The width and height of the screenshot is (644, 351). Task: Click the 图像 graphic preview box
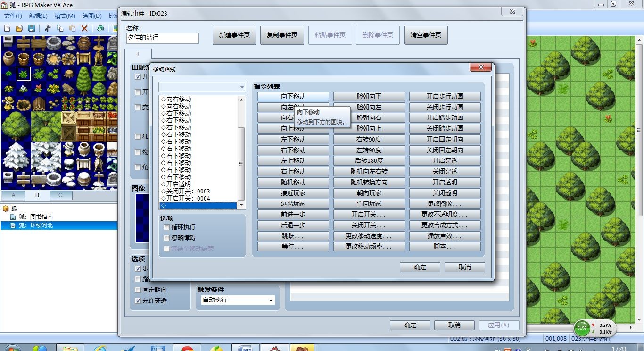[x=142, y=218]
